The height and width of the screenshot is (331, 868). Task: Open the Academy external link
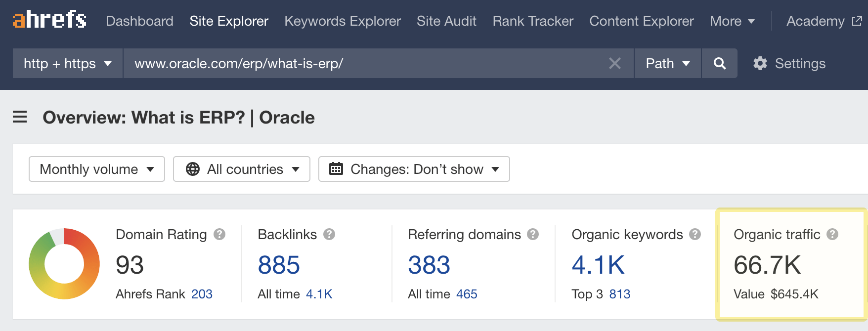(x=824, y=21)
